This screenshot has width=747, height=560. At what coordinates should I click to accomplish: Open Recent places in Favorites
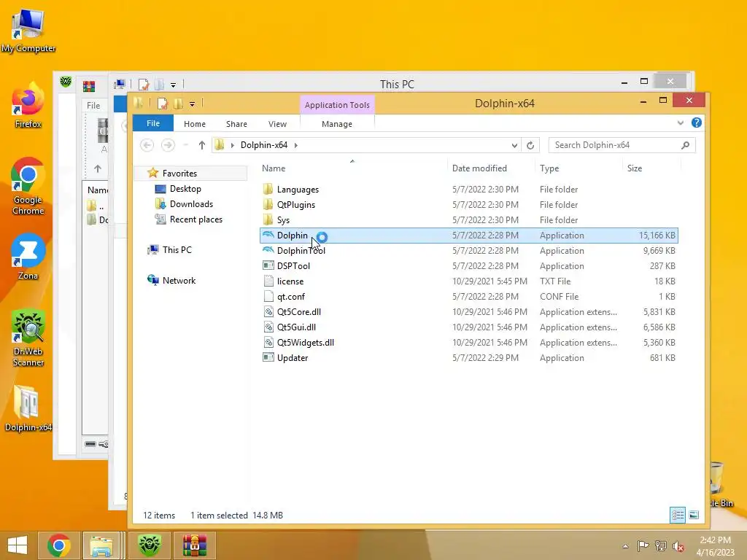point(196,219)
